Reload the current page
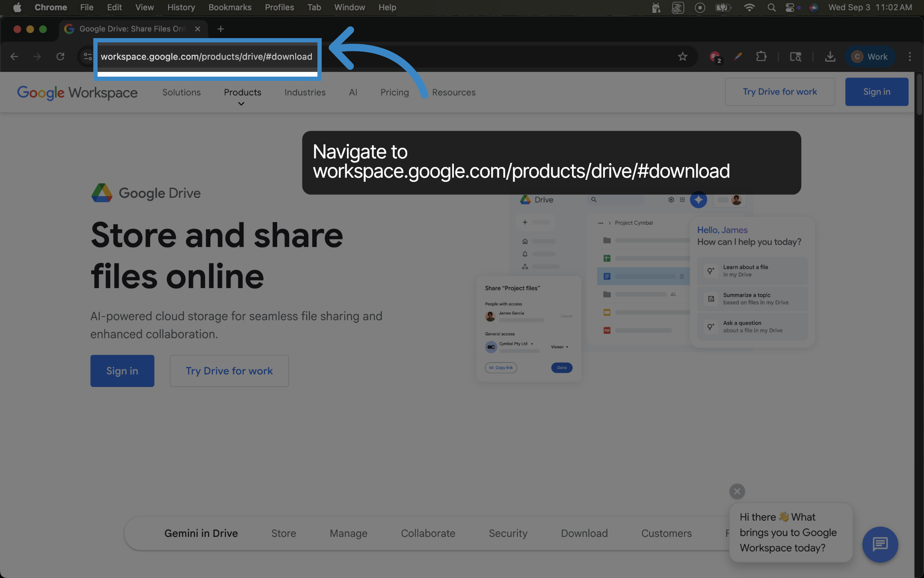This screenshot has height=578, width=924. 60,57
